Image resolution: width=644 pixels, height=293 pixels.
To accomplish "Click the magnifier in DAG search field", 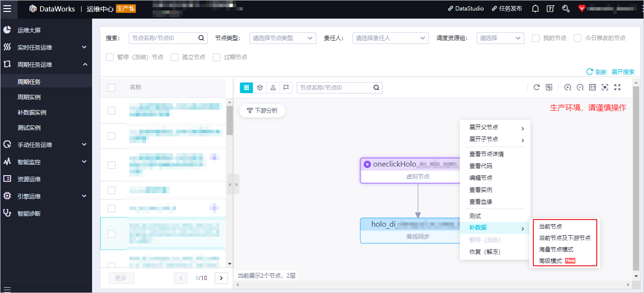I will pyautogui.click(x=376, y=88).
